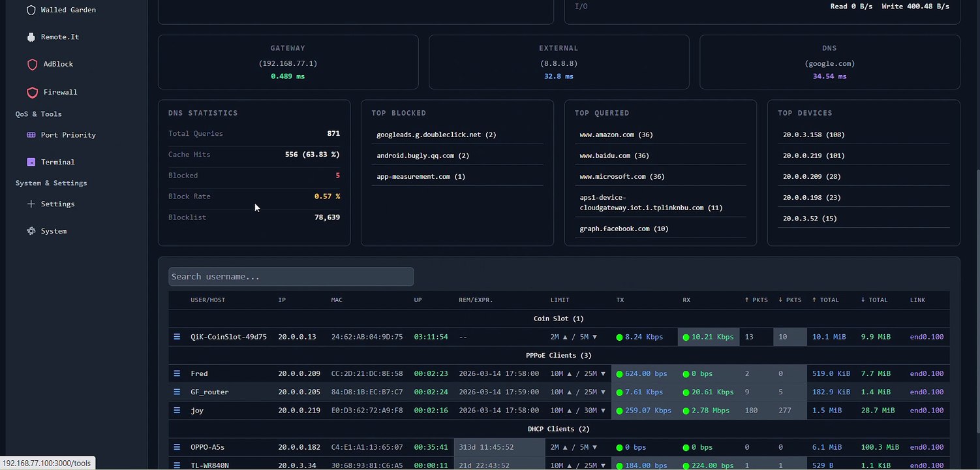The image size is (980, 470).
Task: Click the 10M / 30M limit for joy
Action: (578, 411)
